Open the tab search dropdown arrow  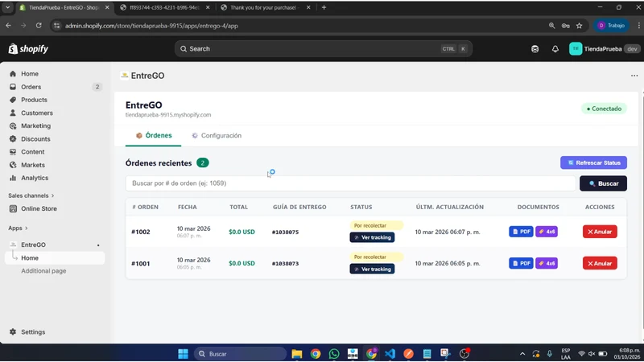pyautogui.click(x=7, y=7)
